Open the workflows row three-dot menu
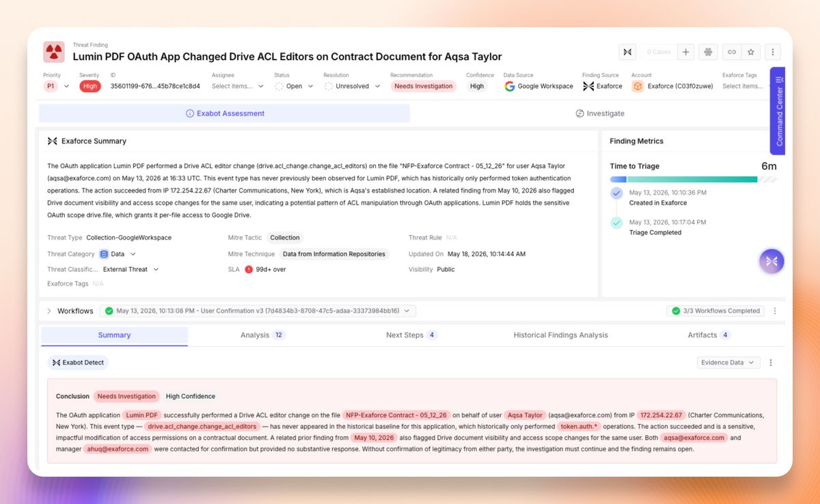The height and width of the screenshot is (504, 820). pyautogui.click(x=774, y=311)
